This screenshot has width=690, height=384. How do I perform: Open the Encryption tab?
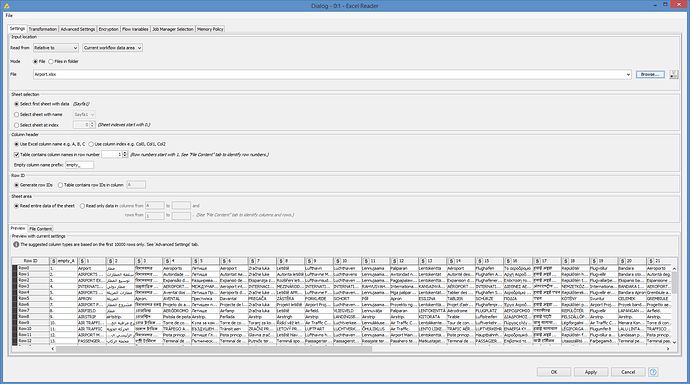coord(108,29)
